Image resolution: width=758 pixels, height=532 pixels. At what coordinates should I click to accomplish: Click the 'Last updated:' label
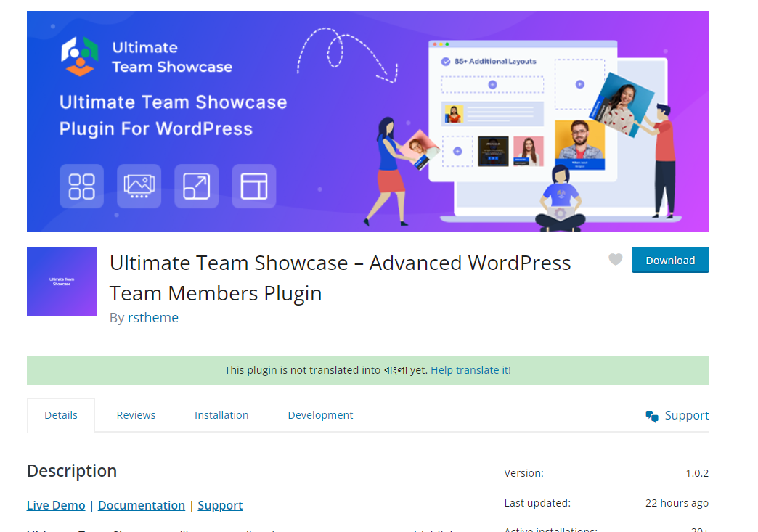click(x=537, y=503)
